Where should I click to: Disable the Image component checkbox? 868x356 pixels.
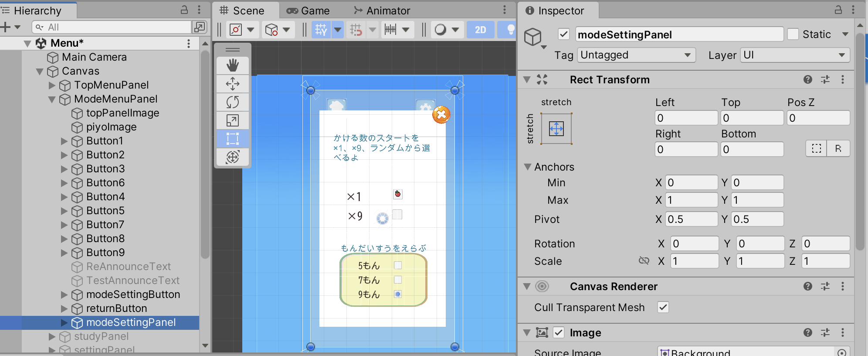[x=559, y=332]
